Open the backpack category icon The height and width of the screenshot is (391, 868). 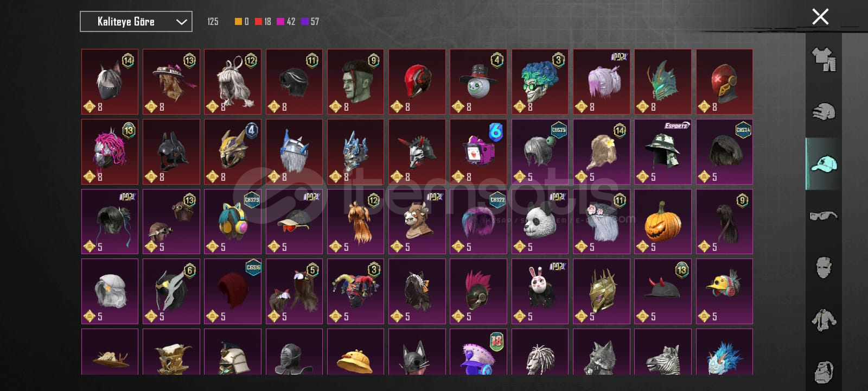[824, 371]
